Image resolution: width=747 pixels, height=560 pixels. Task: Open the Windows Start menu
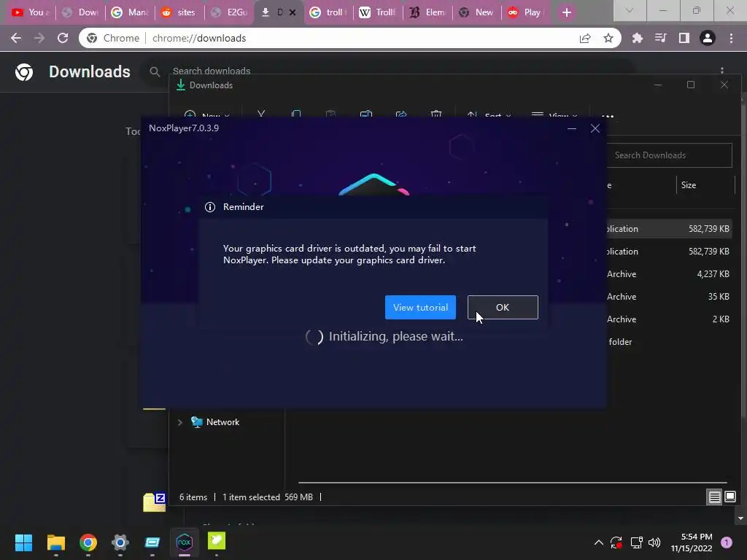[24, 542]
